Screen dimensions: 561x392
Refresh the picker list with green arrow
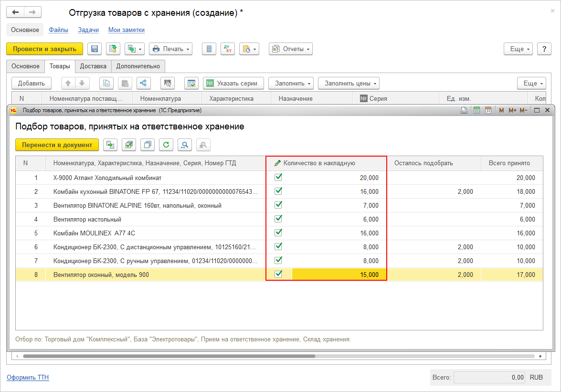[166, 145]
